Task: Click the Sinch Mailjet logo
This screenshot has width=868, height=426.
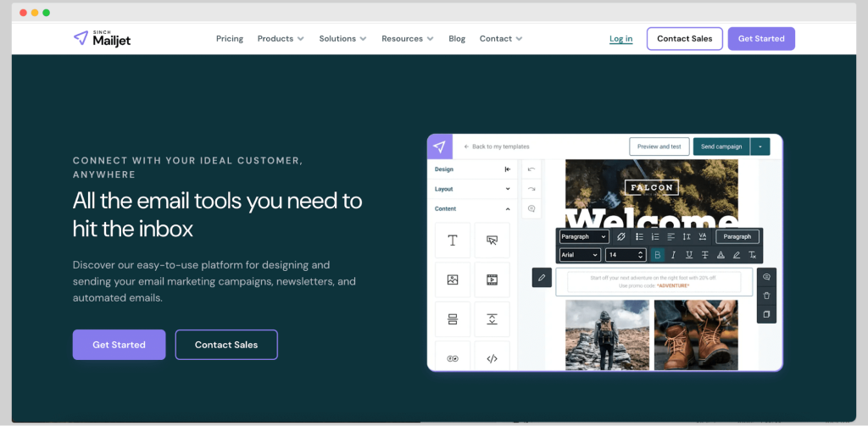Action: [102, 38]
